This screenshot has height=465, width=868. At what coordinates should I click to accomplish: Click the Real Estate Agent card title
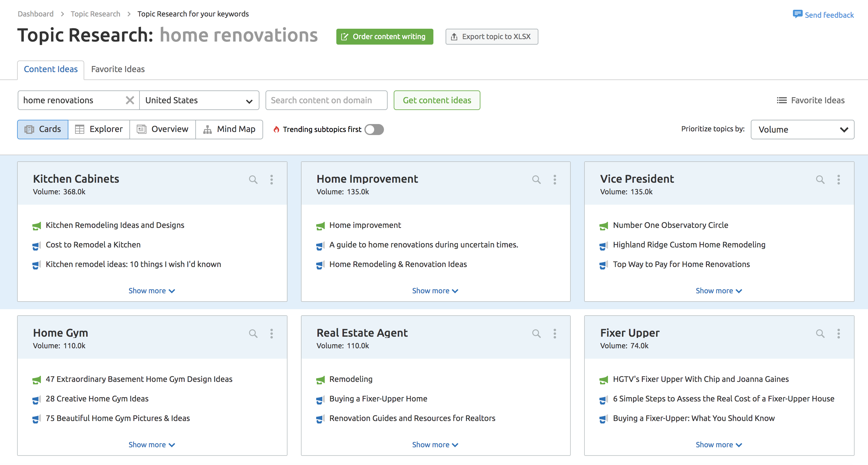pyautogui.click(x=362, y=333)
